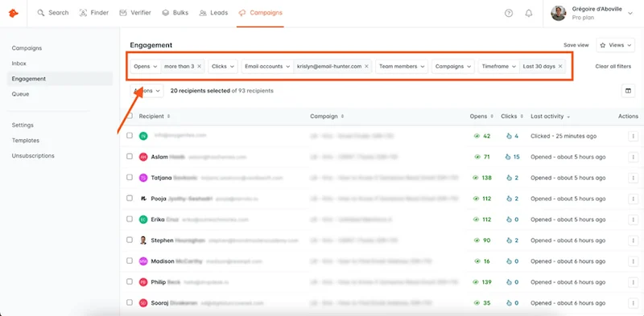Remove the 'more than 3' opens filter
This screenshot has height=316, width=644.
tap(199, 66)
